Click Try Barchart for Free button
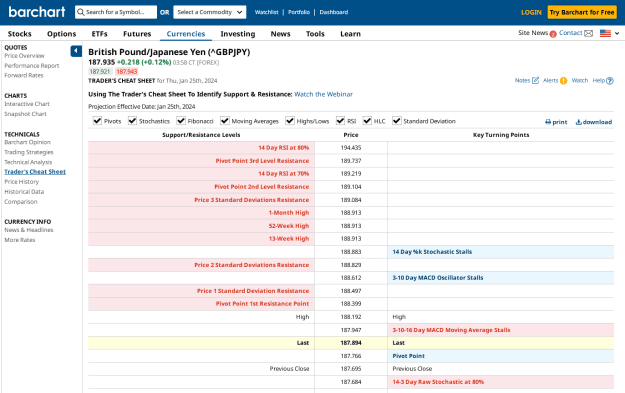This screenshot has height=393, width=625. pyautogui.click(x=582, y=12)
